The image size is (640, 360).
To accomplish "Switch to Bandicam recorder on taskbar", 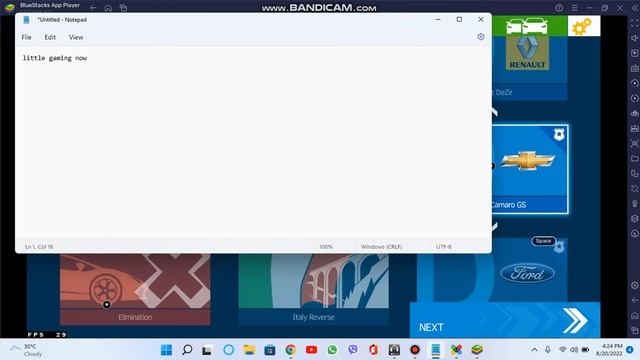I will pos(415,350).
